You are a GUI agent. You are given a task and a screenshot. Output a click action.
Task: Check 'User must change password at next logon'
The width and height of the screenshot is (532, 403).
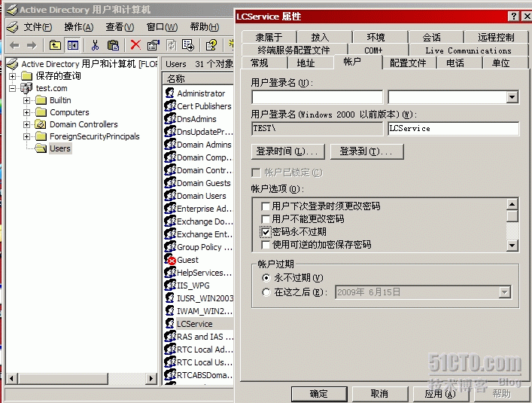(266, 206)
